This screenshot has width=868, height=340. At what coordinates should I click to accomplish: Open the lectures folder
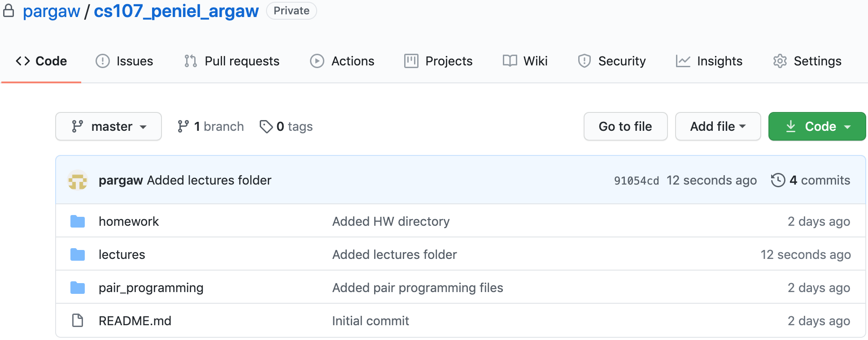tap(122, 254)
